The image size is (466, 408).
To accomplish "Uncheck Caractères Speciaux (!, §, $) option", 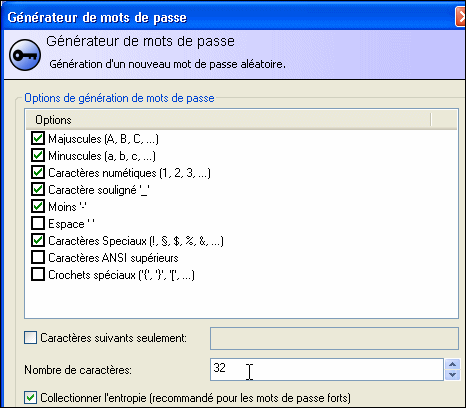I will (x=38, y=240).
